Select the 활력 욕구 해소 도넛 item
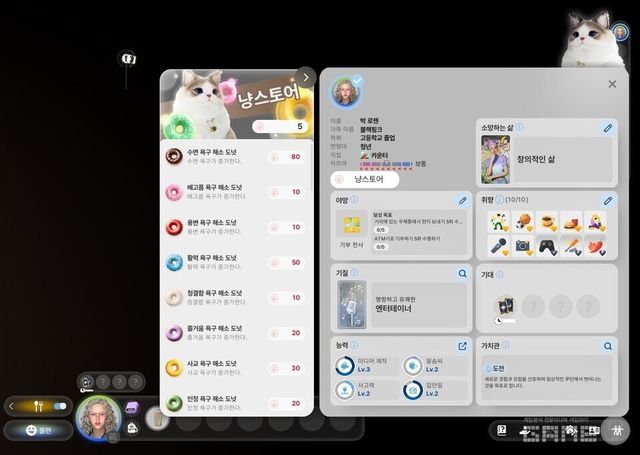 (x=235, y=262)
